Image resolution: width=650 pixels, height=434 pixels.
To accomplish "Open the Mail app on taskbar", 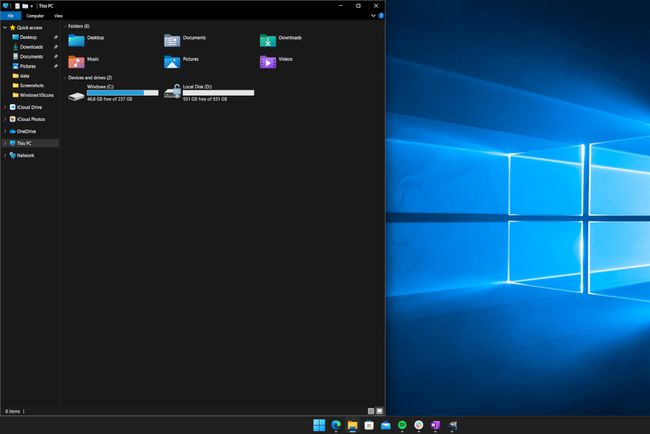I will click(x=386, y=425).
